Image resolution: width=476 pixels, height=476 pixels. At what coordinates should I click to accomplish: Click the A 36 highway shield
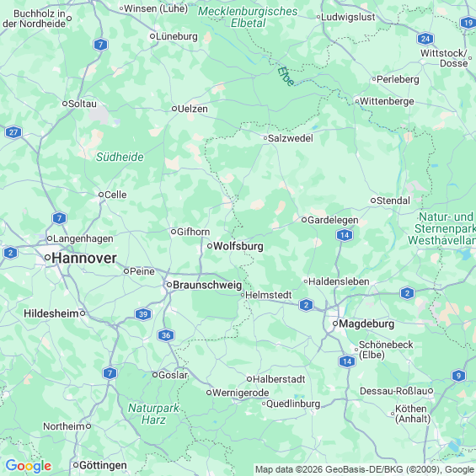(166, 335)
